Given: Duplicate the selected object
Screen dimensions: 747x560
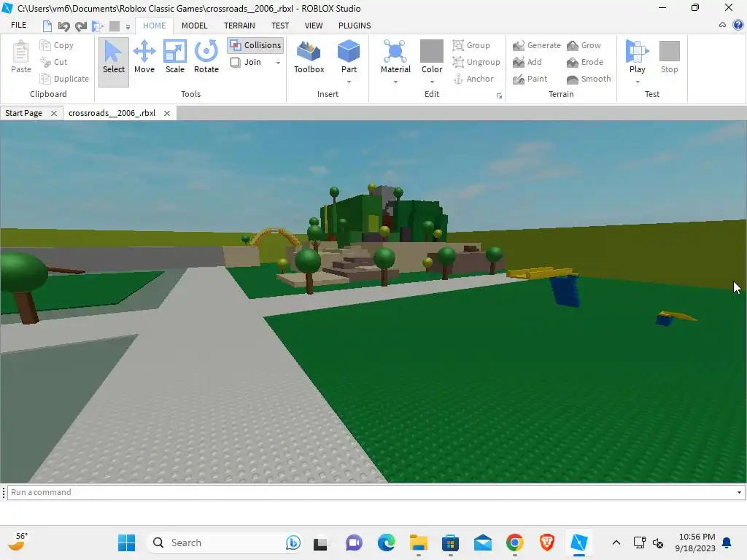Looking at the screenshot, I should (x=64, y=79).
